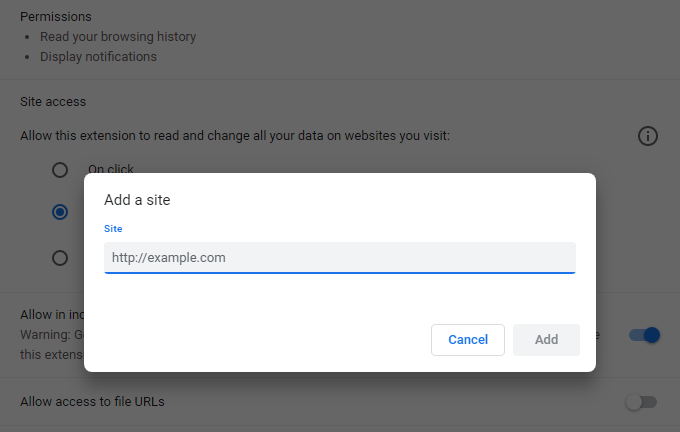Click the Display notifications permission entry
Viewport: 680px width, 432px height.
tap(98, 57)
